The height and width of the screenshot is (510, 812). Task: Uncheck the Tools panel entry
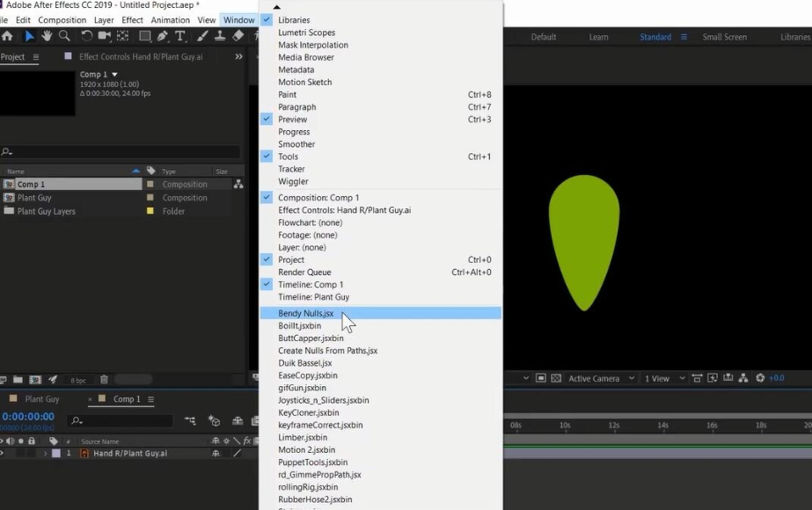pyautogui.click(x=288, y=157)
